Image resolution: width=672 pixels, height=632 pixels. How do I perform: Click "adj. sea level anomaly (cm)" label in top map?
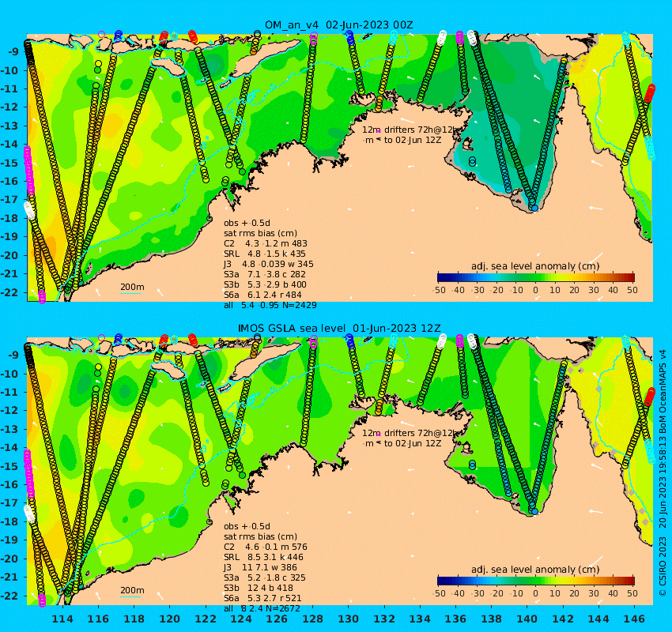535,266
